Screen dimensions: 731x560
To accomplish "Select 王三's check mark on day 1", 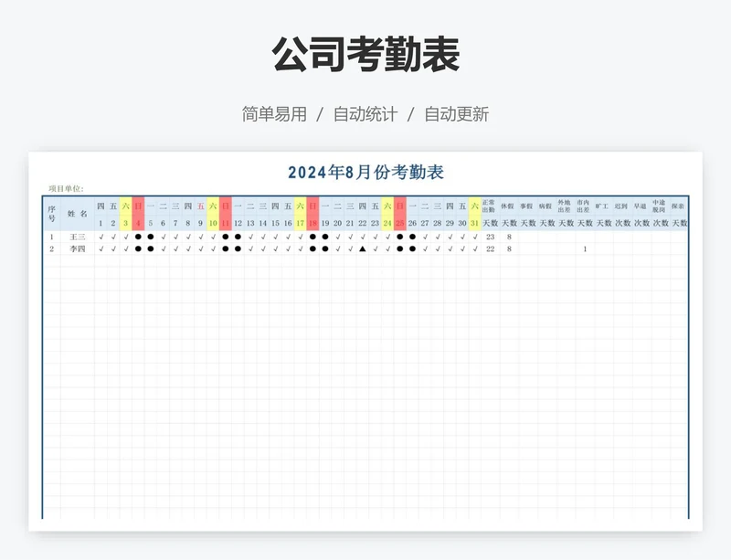I will click(101, 237).
